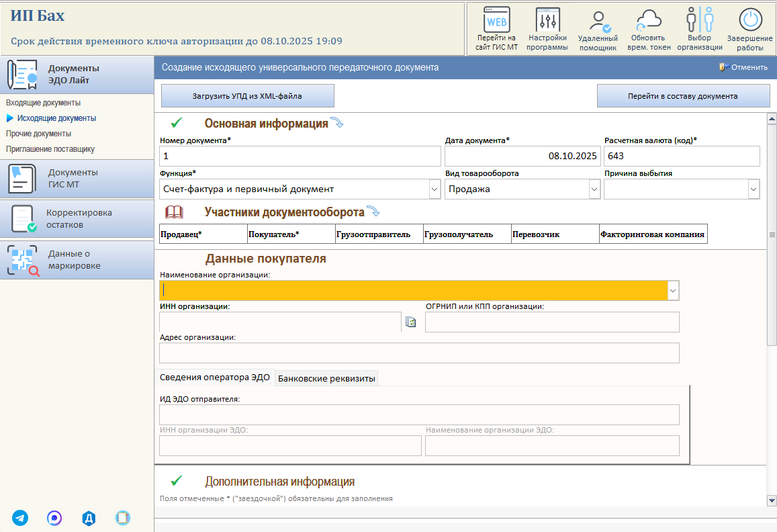
Task: Click the ИНН организации ЭДО field
Action: pos(290,446)
